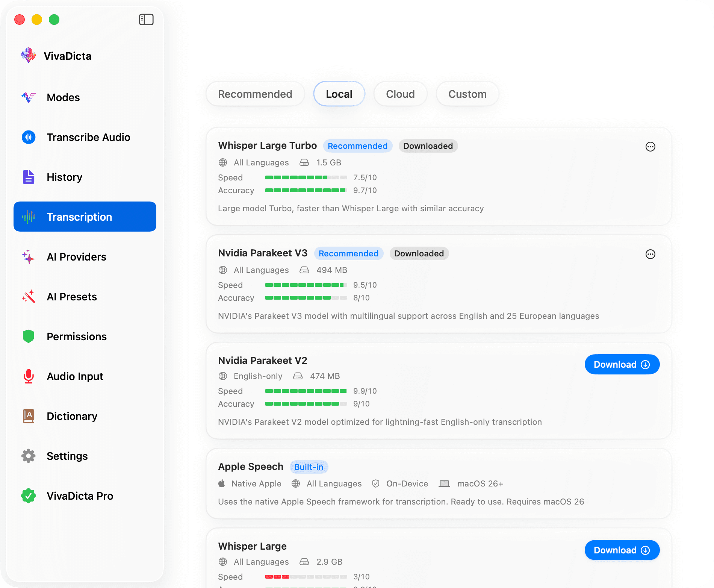Open the Transcribe Audio waveform icon
Viewport: 714px width, 588px height.
29,137
